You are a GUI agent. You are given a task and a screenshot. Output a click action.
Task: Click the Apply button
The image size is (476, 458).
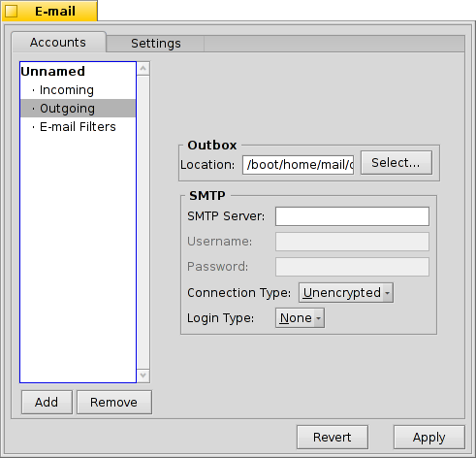point(429,438)
